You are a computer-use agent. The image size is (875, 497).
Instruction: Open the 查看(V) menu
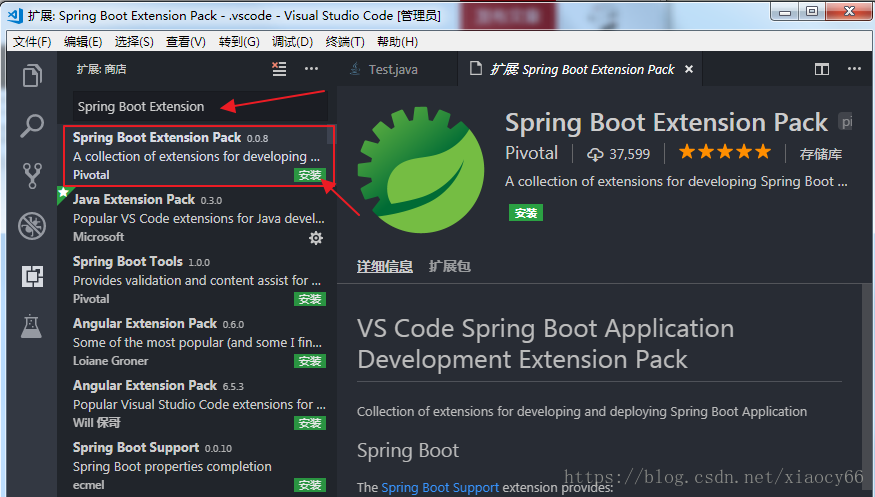pos(186,42)
